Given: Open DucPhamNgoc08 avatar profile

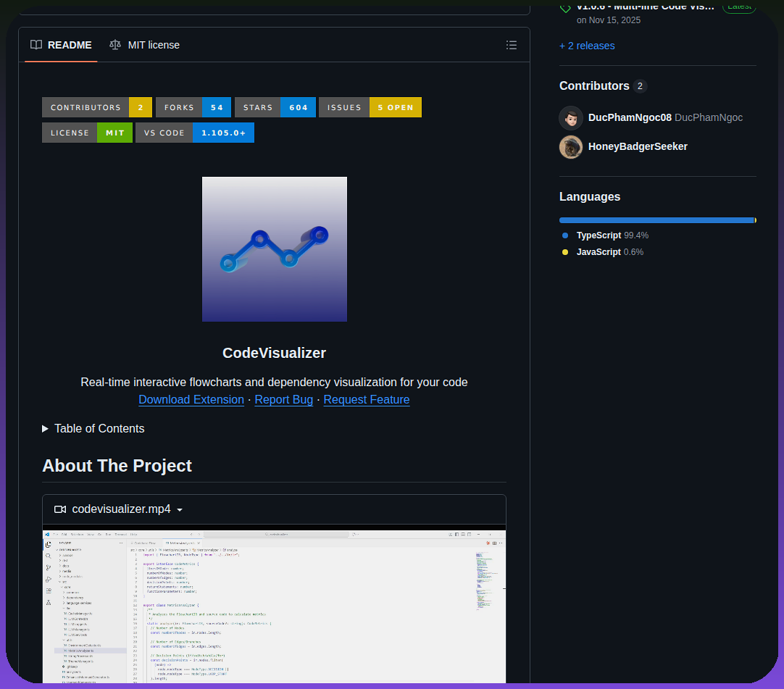Looking at the screenshot, I should click(570, 118).
